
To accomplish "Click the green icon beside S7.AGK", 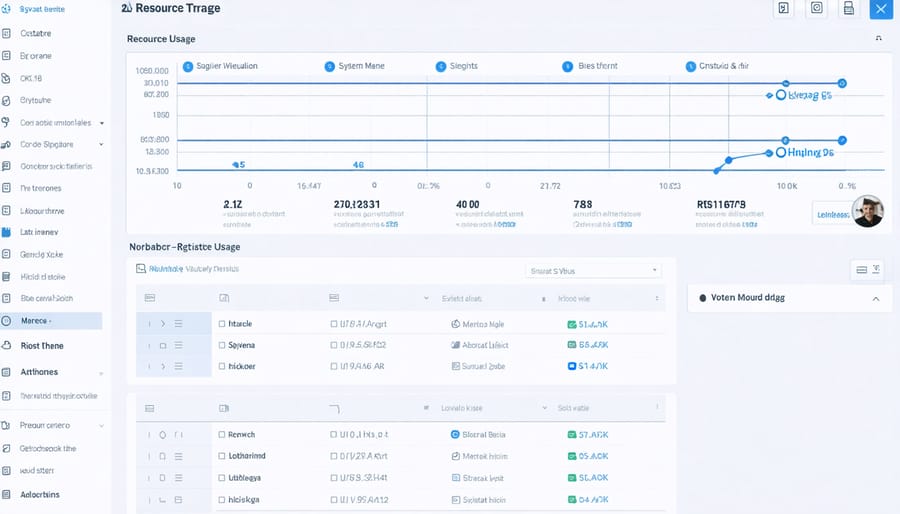I will point(572,435).
